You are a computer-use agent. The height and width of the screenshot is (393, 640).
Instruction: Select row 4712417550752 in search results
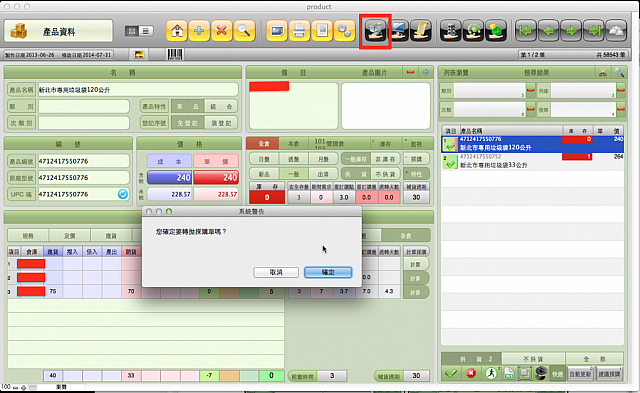click(532, 161)
